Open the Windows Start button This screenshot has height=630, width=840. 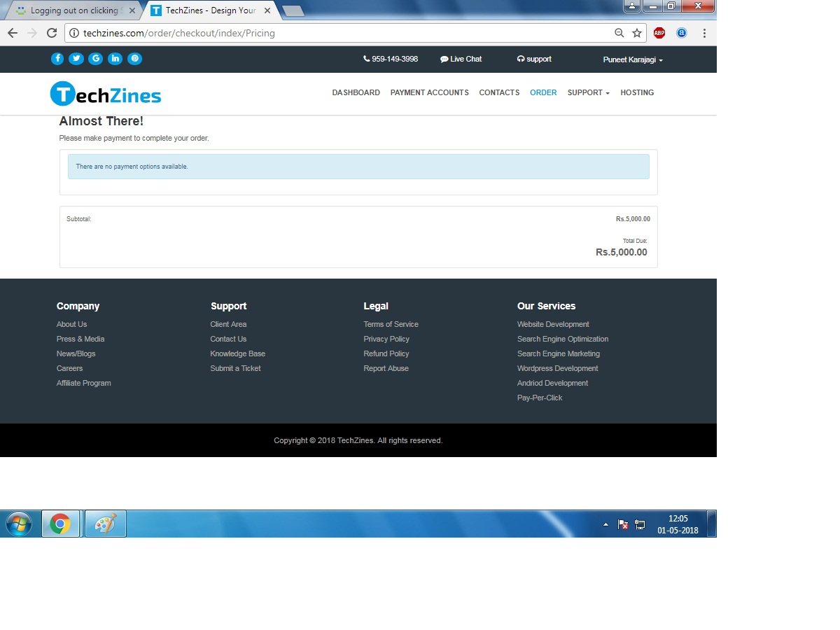[x=19, y=524]
